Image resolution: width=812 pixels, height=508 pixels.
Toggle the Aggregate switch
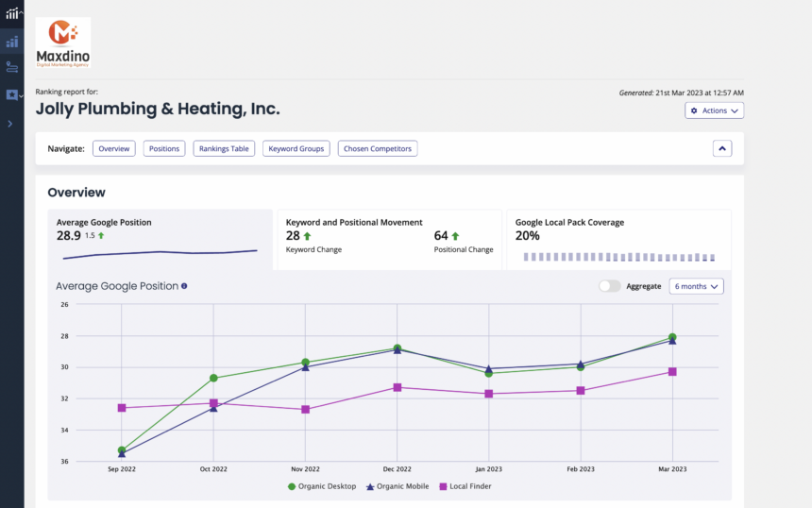pos(610,286)
